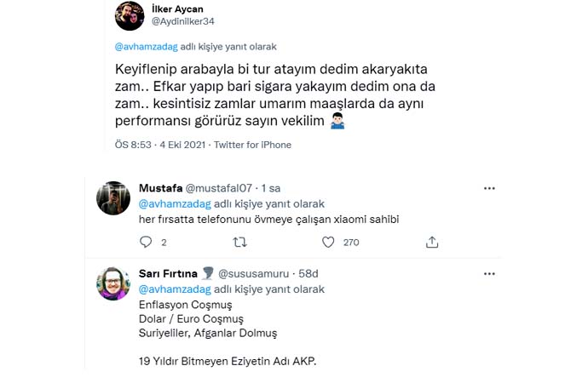This screenshot has height=383, width=588.
Task: Open Sarı Fırtına's display name
Action: pos(167,273)
